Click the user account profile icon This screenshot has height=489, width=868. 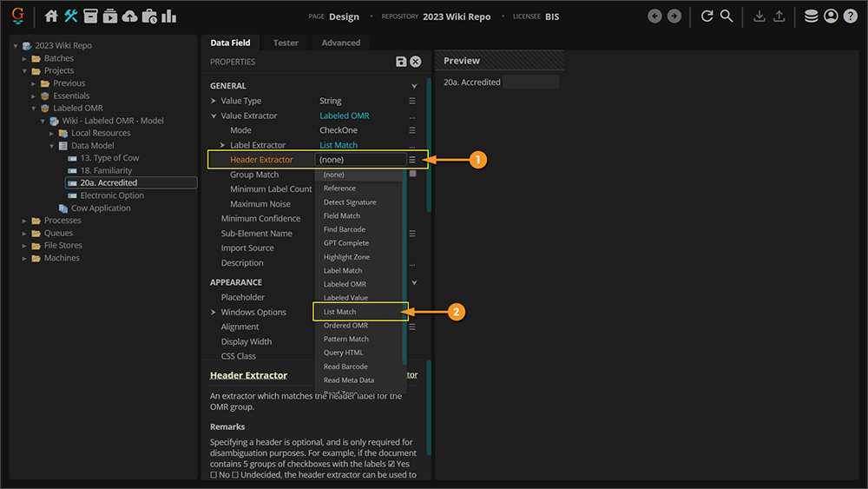(831, 16)
